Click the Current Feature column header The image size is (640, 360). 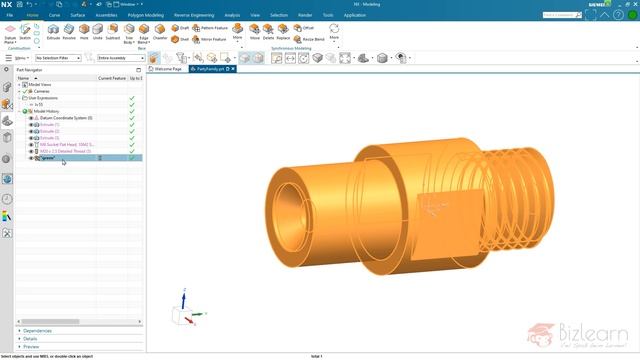(x=112, y=78)
